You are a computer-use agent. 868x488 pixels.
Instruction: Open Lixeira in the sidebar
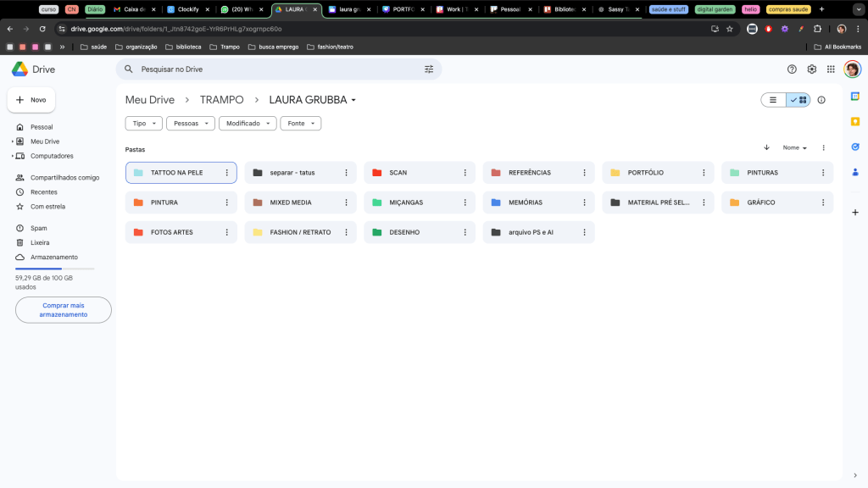pyautogui.click(x=40, y=242)
